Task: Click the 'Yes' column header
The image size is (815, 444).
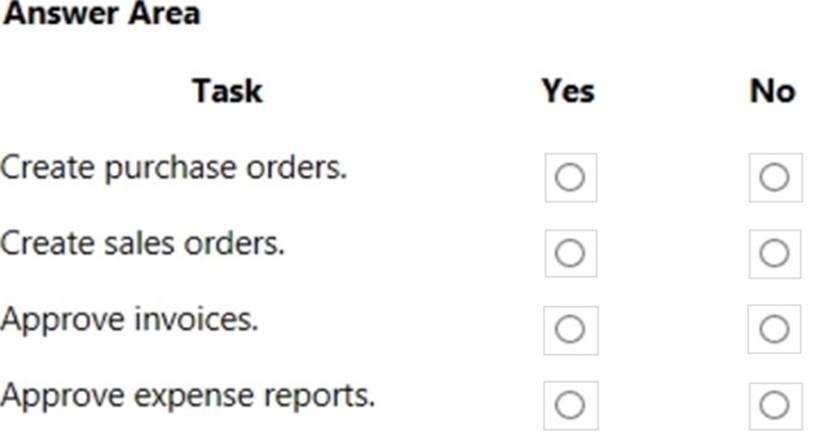Action: pos(568,92)
